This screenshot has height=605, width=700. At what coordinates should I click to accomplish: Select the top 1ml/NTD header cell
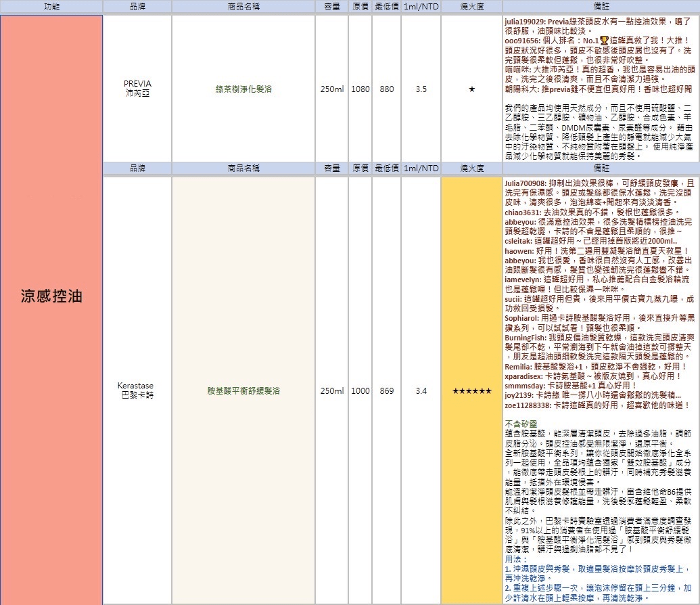click(421, 6)
